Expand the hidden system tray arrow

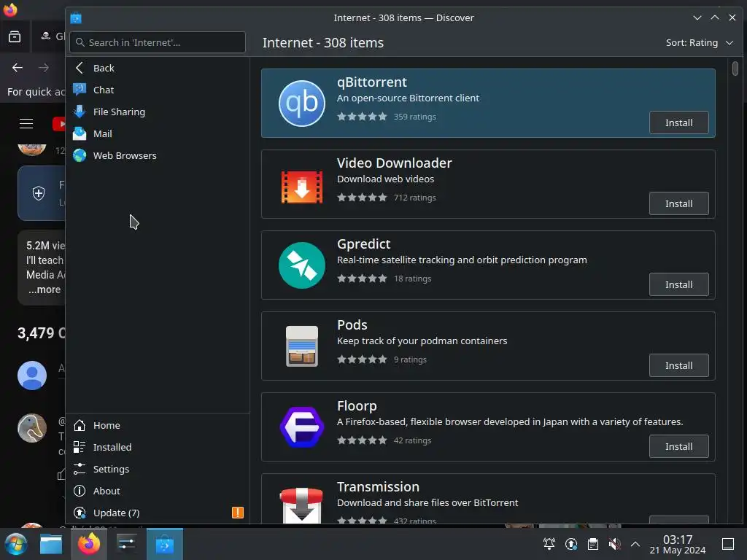pyautogui.click(x=635, y=543)
